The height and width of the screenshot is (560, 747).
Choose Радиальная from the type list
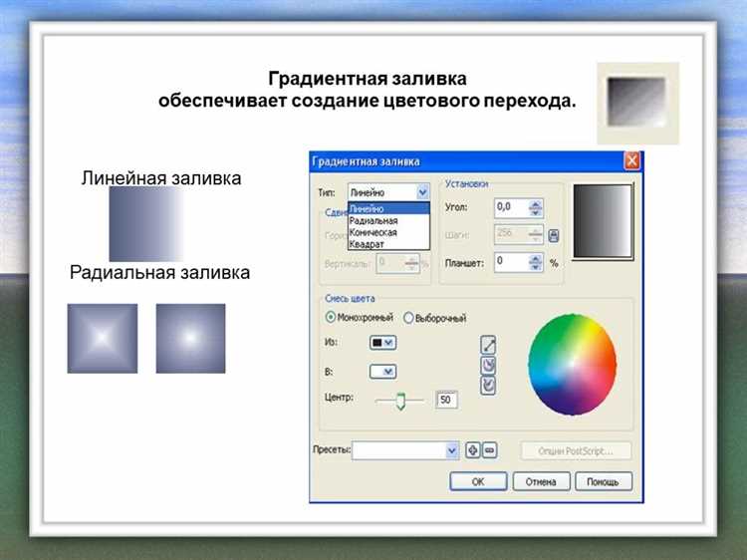click(373, 220)
